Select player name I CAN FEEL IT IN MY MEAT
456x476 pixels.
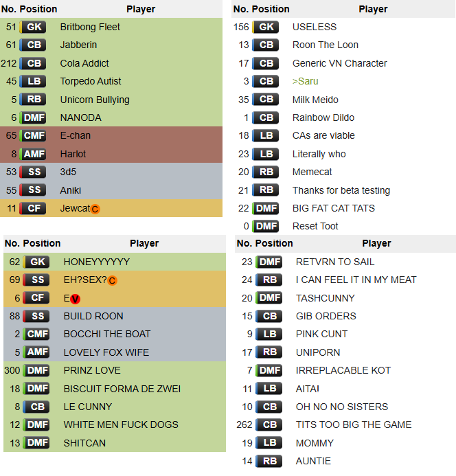tap(356, 280)
